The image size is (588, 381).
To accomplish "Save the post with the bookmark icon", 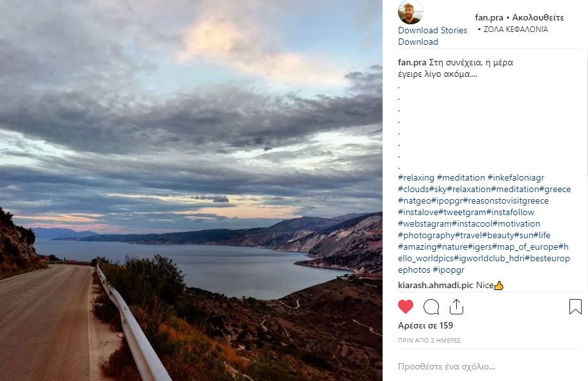I will click(x=575, y=307).
